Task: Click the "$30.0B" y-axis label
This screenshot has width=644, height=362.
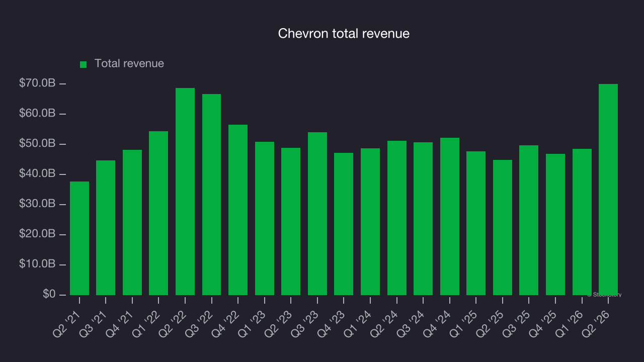Action: click(x=37, y=204)
